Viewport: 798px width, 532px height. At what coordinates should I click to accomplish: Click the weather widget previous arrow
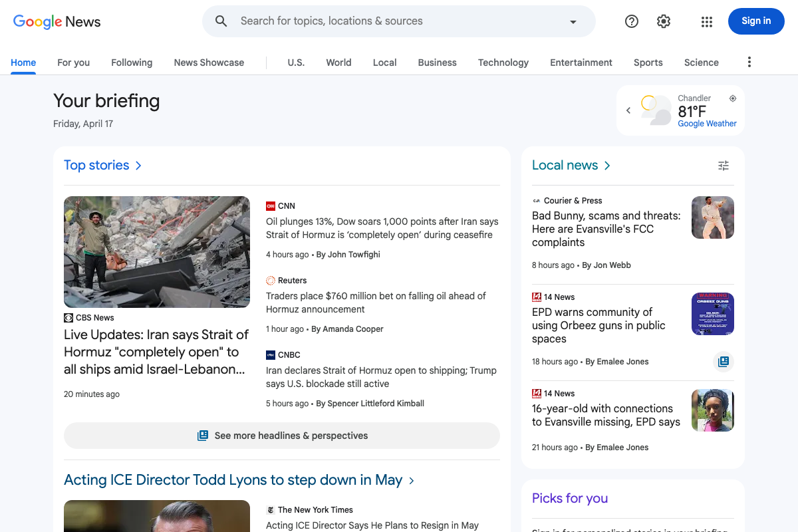pyautogui.click(x=628, y=110)
